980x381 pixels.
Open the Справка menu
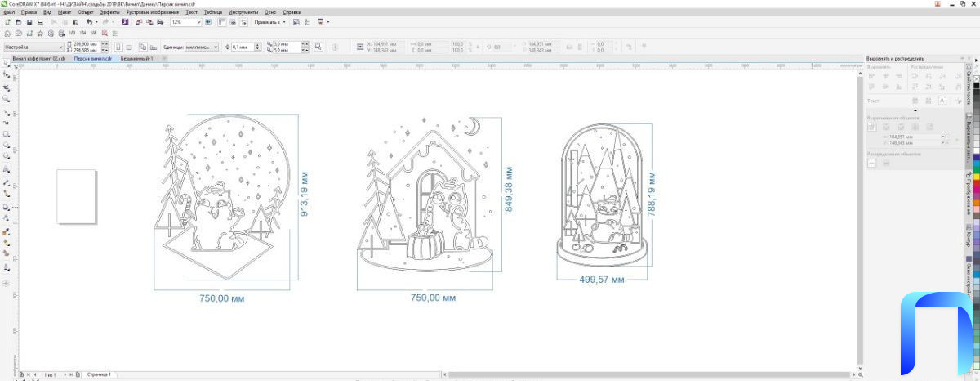[x=292, y=12]
